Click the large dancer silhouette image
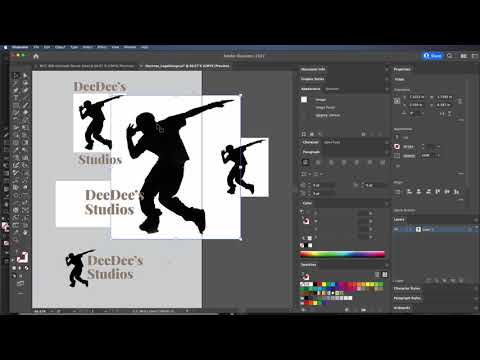Image resolution: width=480 pixels, height=360 pixels. click(176, 167)
